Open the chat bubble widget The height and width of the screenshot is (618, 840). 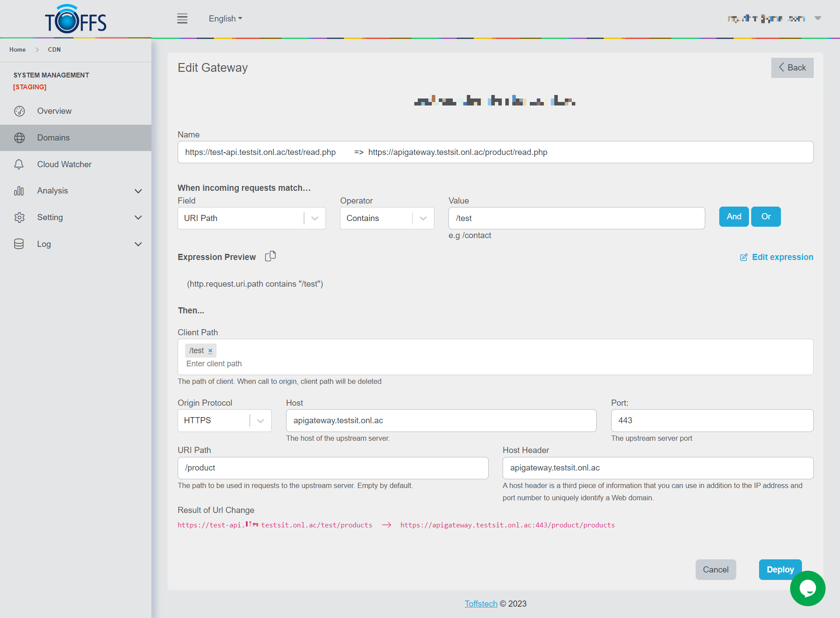[807, 588]
